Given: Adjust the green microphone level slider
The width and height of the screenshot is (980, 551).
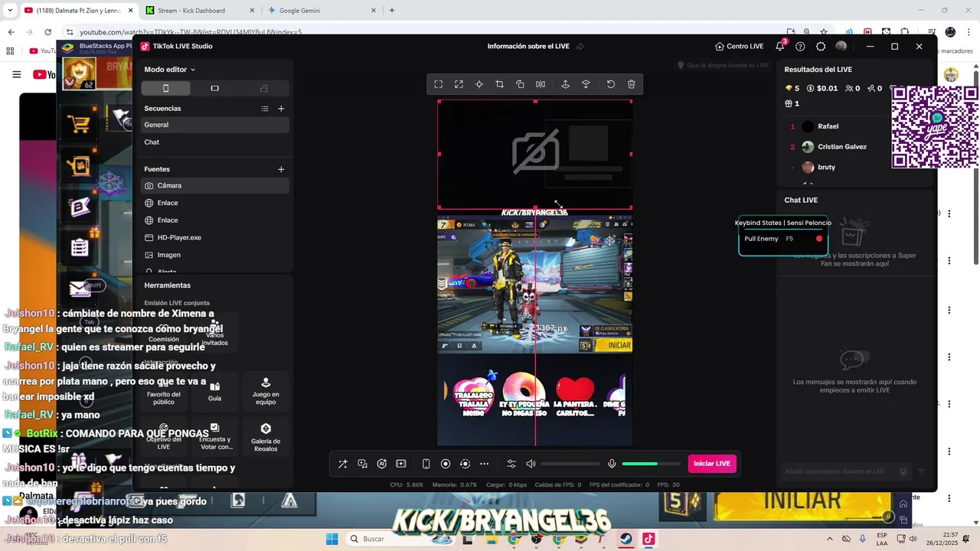Looking at the screenshot, I should pos(651,464).
